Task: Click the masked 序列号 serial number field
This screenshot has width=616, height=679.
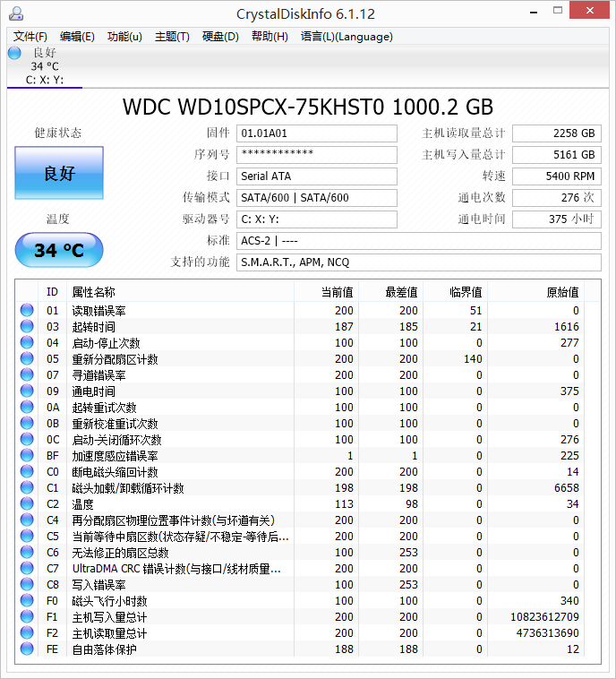Action: point(316,155)
